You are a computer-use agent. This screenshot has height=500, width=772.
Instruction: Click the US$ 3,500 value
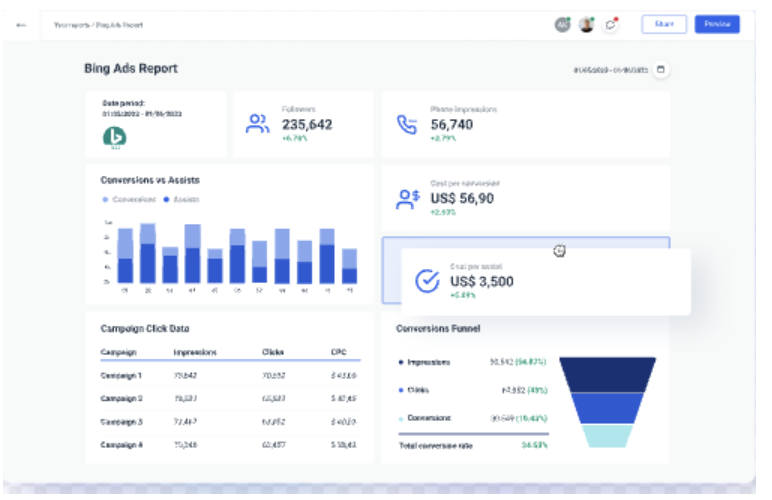click(x=482, y=281)
